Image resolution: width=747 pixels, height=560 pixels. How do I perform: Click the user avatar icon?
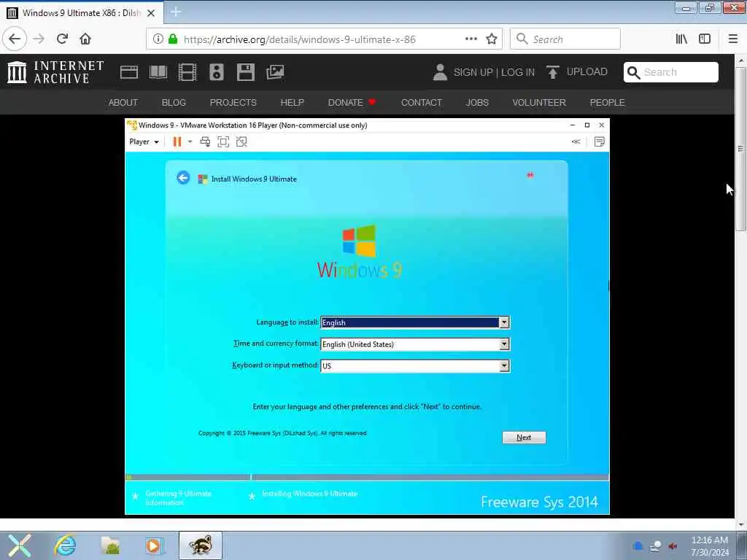pyautogui.click(x=440, y=72)
